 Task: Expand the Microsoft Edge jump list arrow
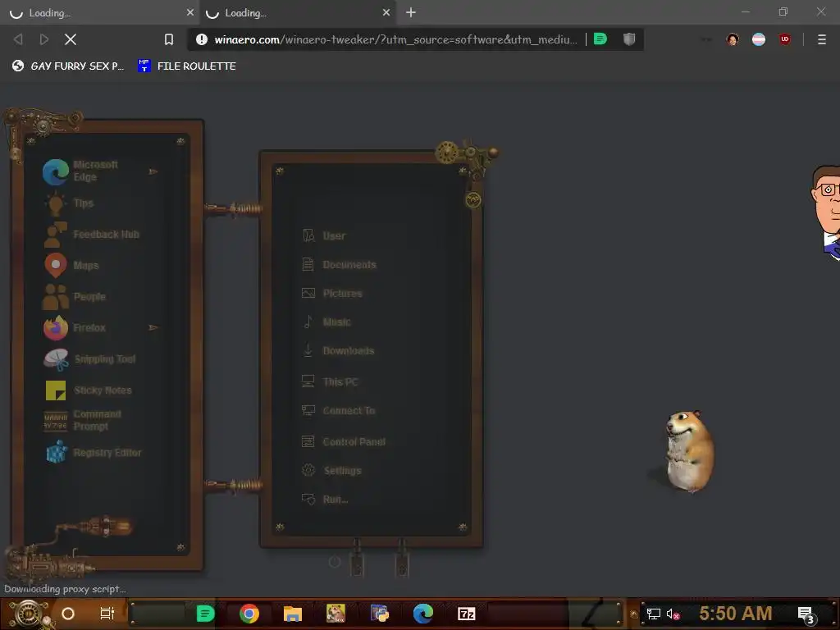153,171
